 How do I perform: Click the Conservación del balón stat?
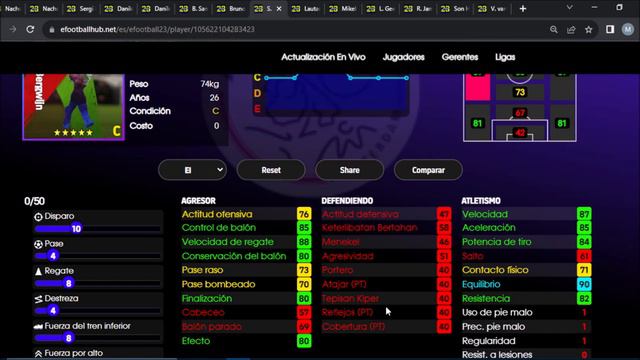[246, 256]
